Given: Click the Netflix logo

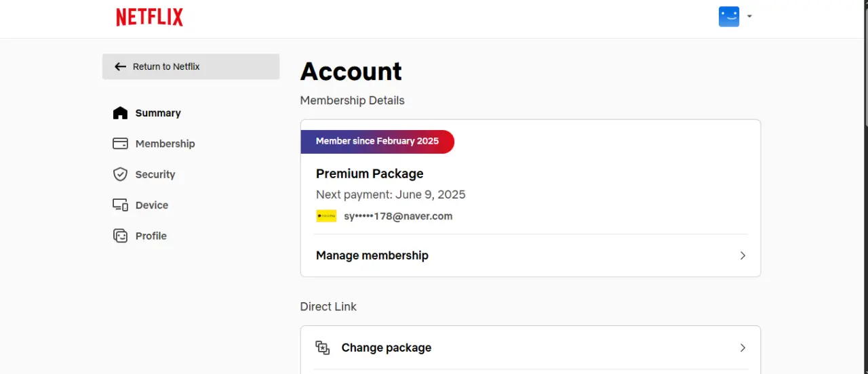Looking at the screenshot, I should click(x=149, y=17).
